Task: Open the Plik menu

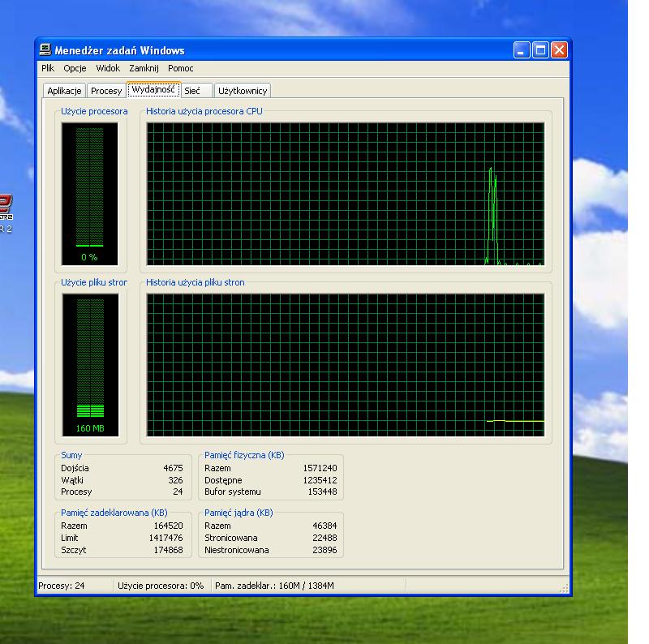Action: [48, 69]
